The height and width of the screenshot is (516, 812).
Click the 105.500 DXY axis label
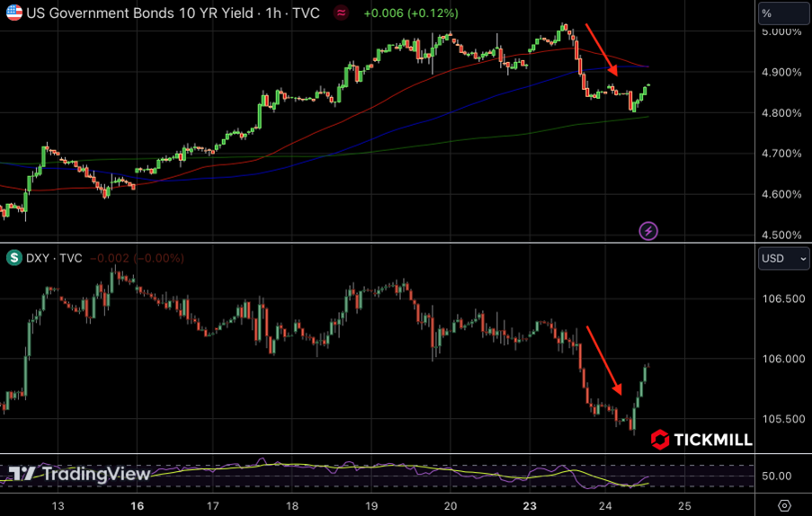[x=783, y=419]
